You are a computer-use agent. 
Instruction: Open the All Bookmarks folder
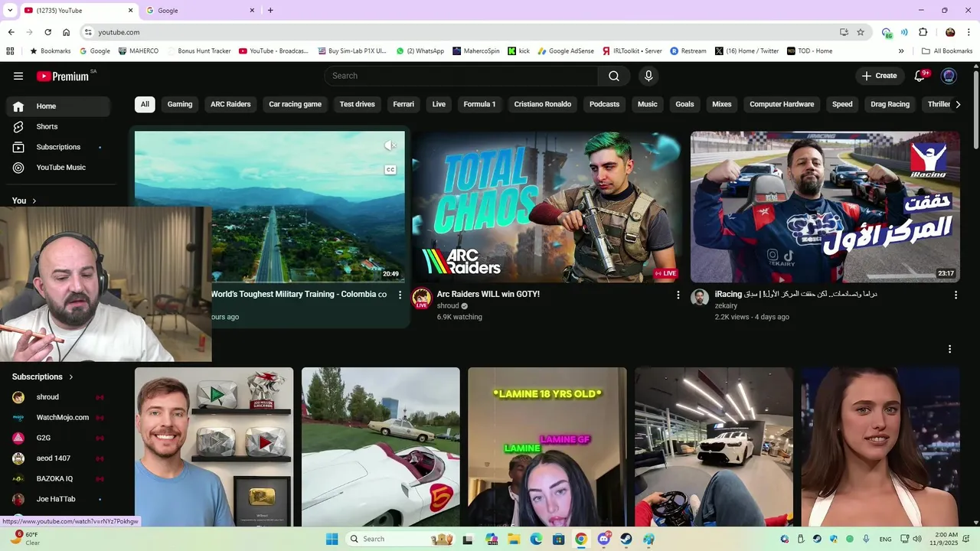tap(947, 51)
